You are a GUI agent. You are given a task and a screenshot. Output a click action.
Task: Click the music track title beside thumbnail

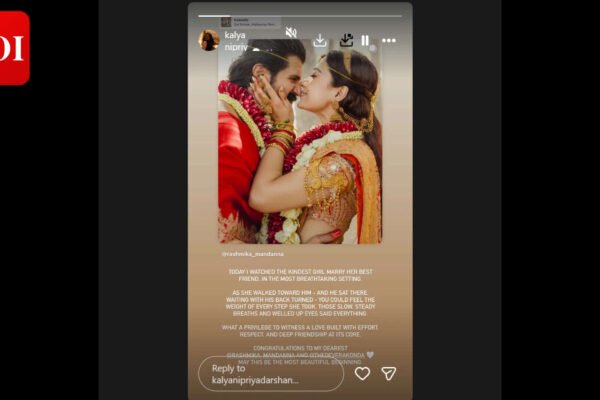[x=254, y=22]
